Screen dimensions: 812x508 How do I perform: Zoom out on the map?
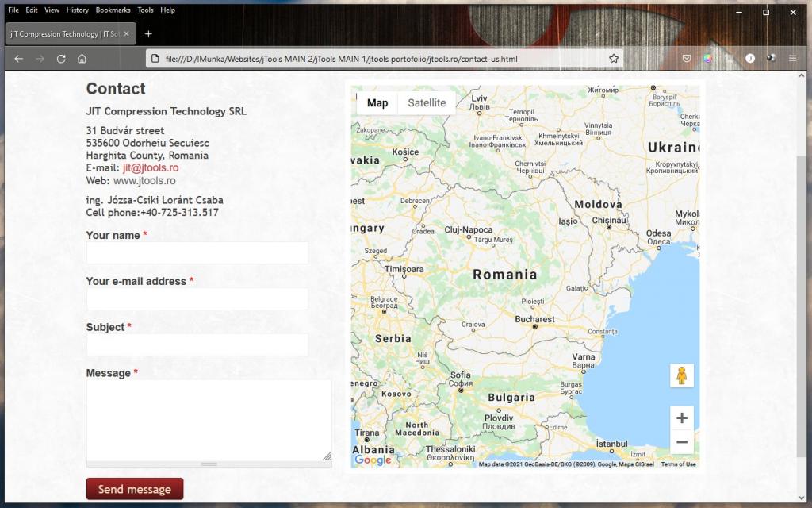coord(681,442)
